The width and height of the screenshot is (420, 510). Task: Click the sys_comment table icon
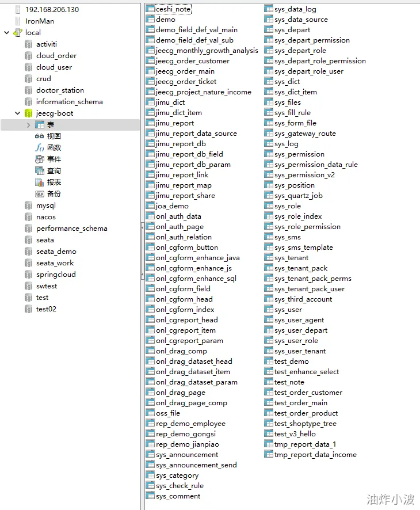point(150,496)
